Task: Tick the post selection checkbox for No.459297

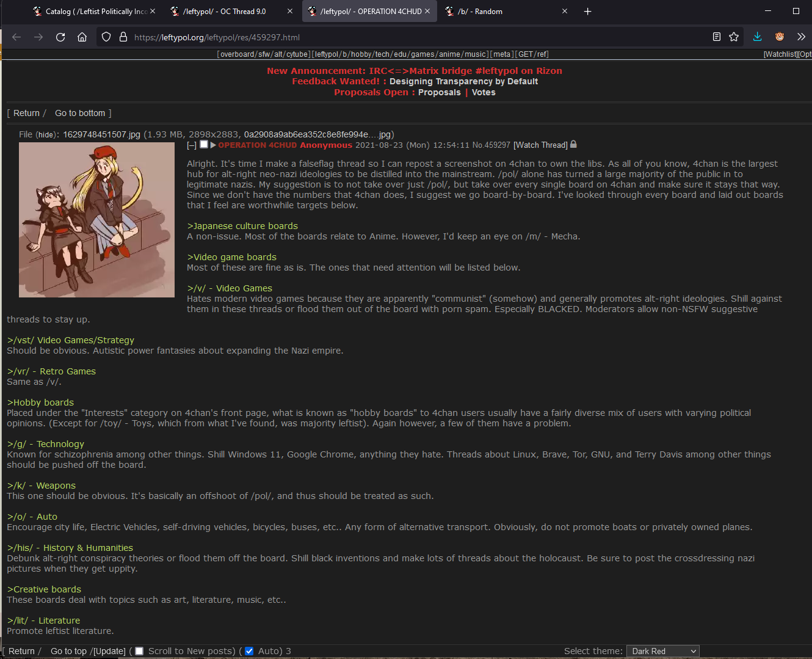Action: (204, 145)
